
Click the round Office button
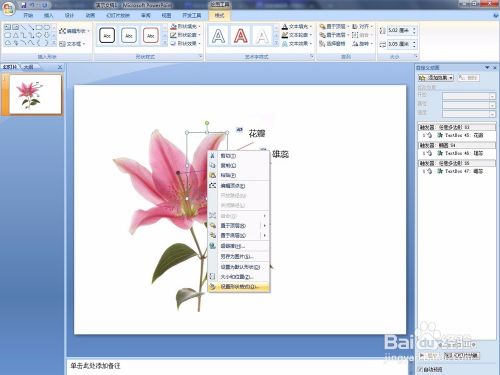coord(9,7)
